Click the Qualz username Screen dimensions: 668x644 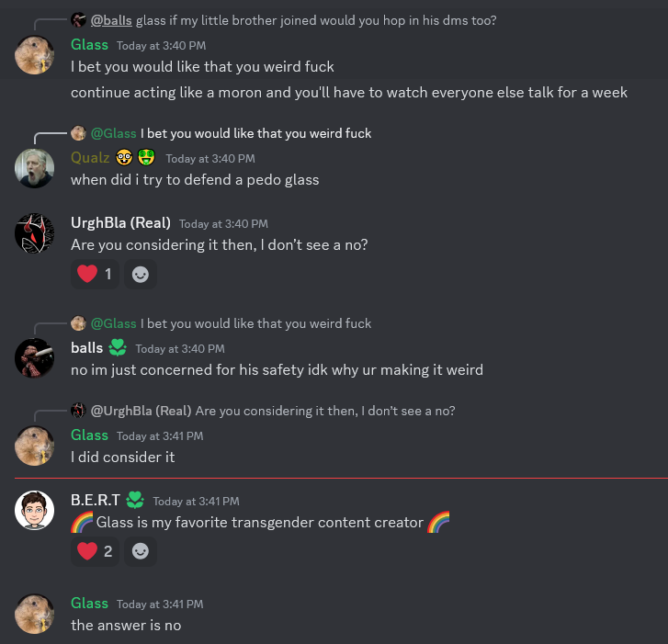[x=90, y=158]
